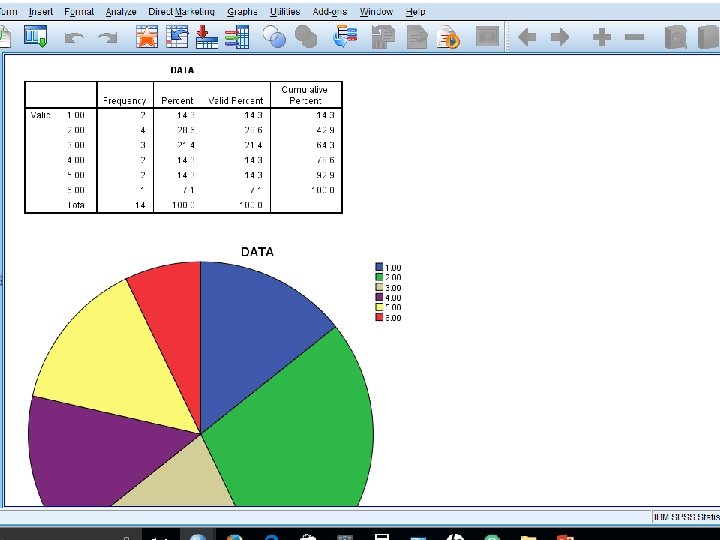720x540 pixels.
Task: Click the red 6.00 legend swatch
Action: [x=379, y=317]
